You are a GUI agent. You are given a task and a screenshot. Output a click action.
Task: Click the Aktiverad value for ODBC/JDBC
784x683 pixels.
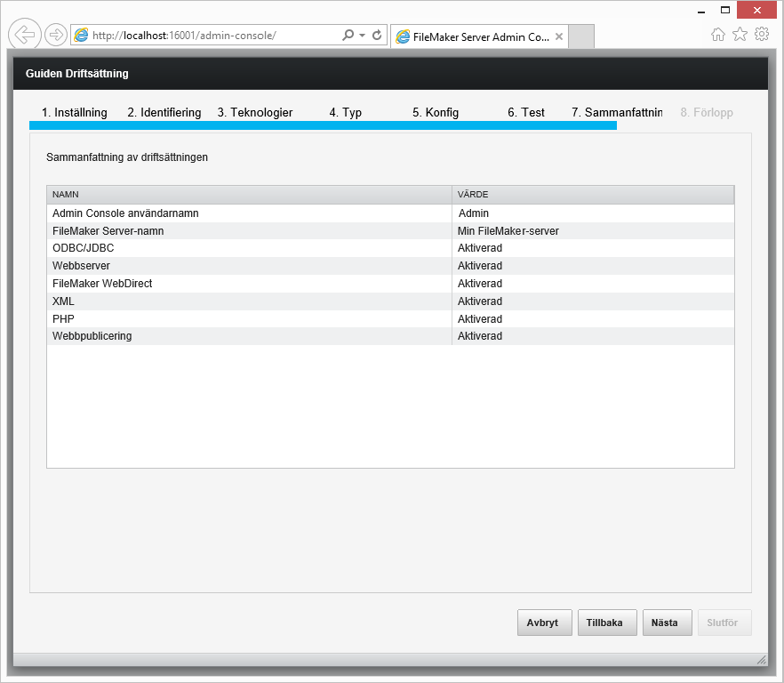(x=479, y=248)
